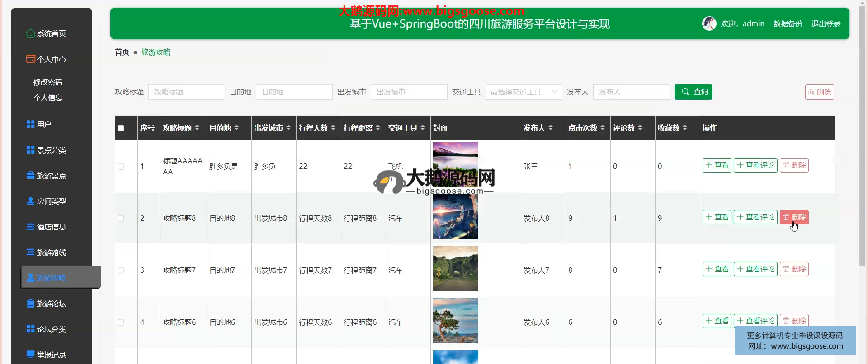Click the 举报记录 monitor icon
Viewport: 868px width, 364px height.
point(30,355)
